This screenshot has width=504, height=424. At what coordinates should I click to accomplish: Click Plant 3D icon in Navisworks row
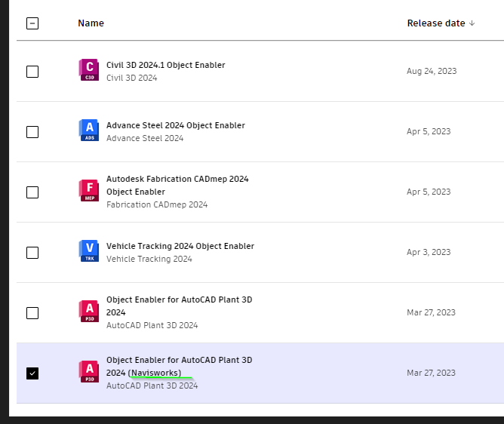click(89, 372)
